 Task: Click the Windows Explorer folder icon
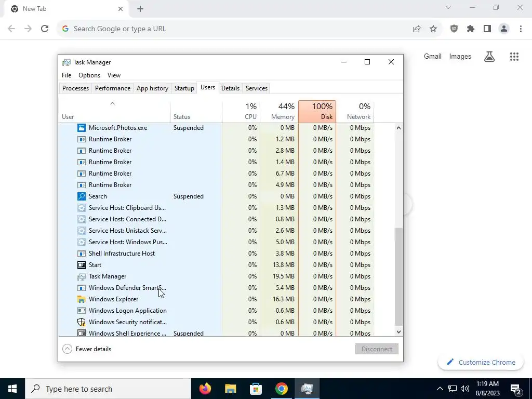pos(82,299)
